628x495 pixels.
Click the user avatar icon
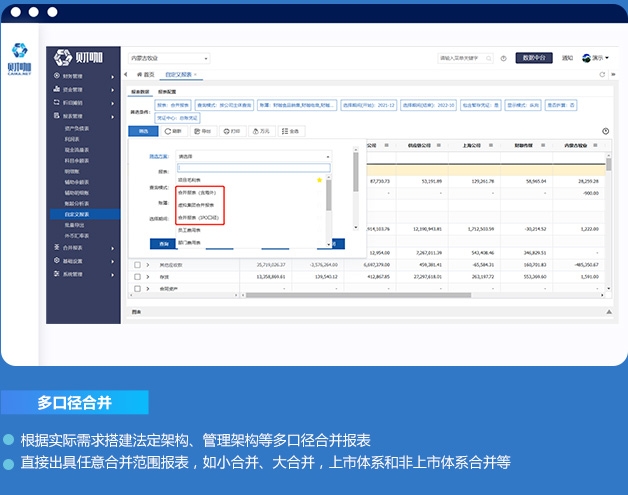(586, 58)
